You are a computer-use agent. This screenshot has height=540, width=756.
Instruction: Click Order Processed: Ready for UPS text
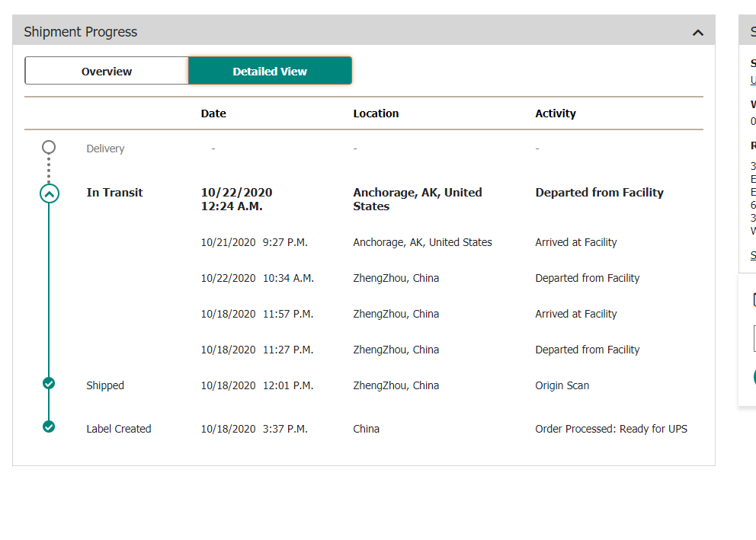(x=610, y=429)
